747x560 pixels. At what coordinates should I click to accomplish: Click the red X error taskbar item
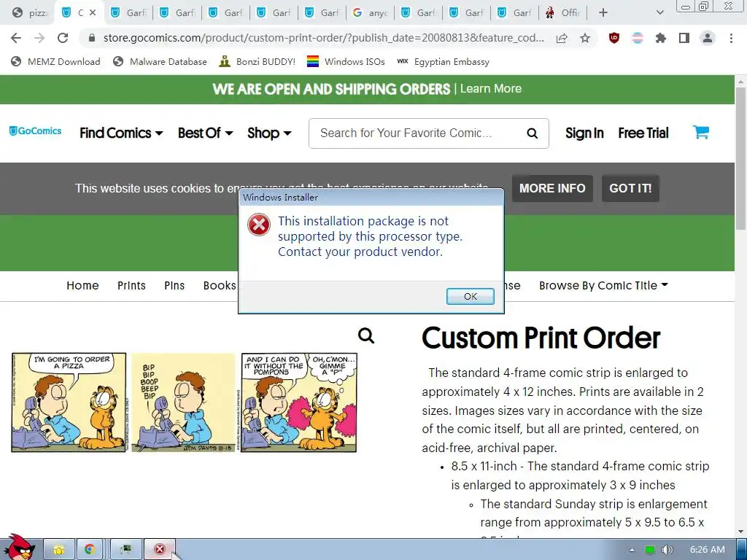[160, 550]
